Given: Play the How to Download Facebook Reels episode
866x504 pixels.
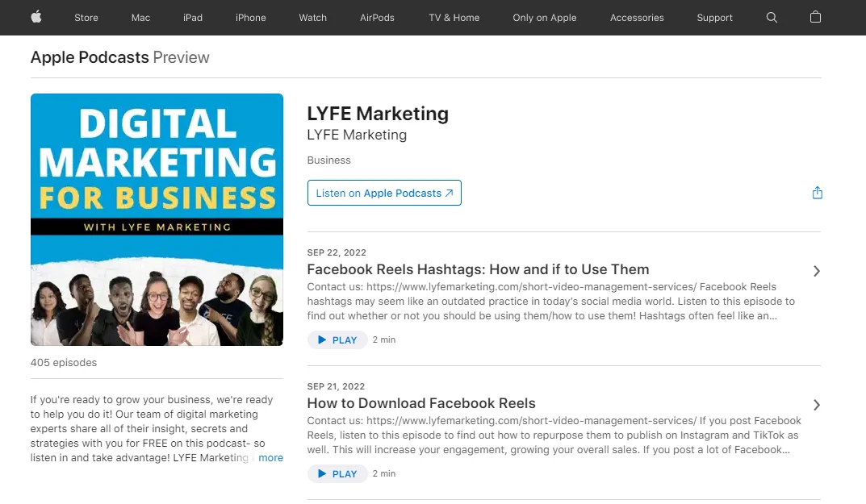Looking at the screenshot, I should tap(337, 473).
